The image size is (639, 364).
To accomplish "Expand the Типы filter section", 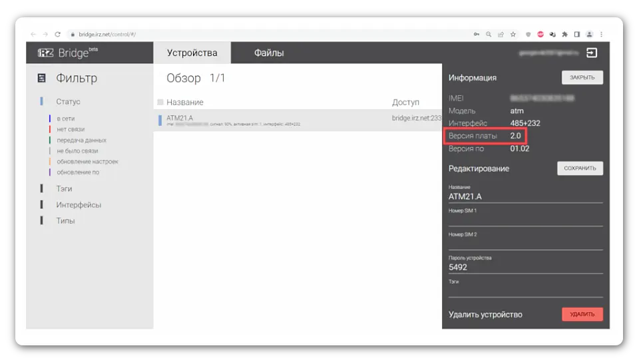I will pos(65,221).
